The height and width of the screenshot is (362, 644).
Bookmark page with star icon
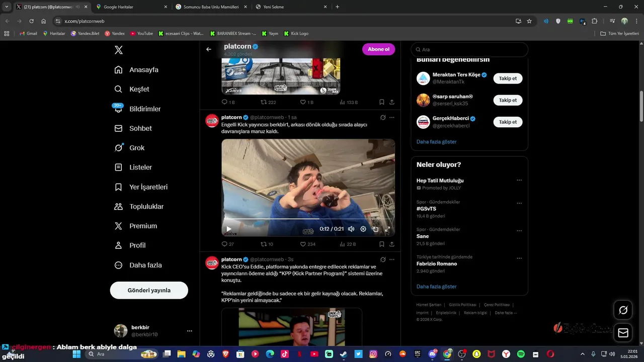click(529, 21)
